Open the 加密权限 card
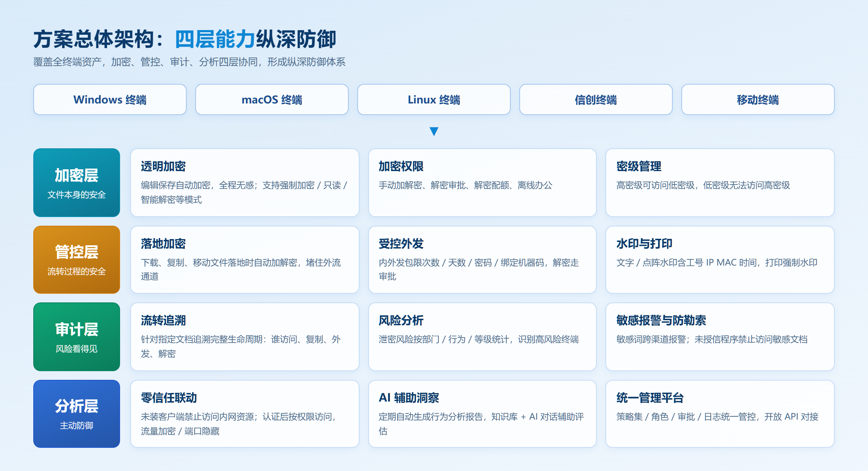868x471 pixels. coord(482,183)
